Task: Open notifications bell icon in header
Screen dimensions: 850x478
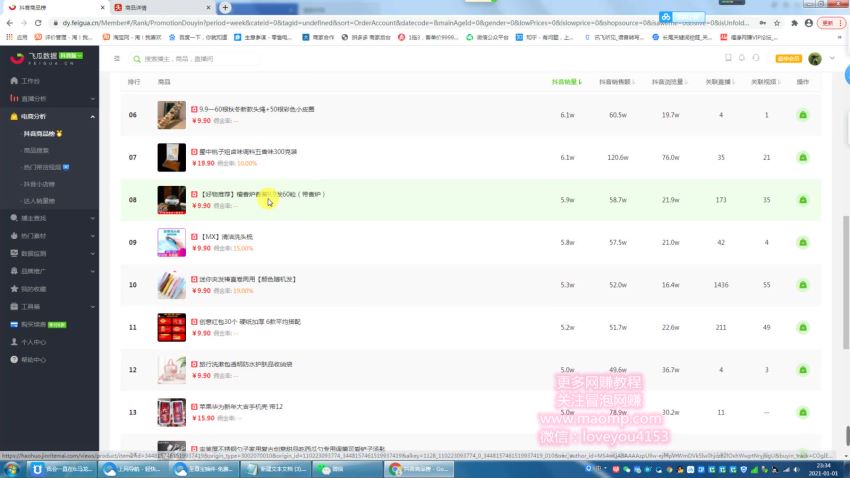Action: (x=742, y=58)
